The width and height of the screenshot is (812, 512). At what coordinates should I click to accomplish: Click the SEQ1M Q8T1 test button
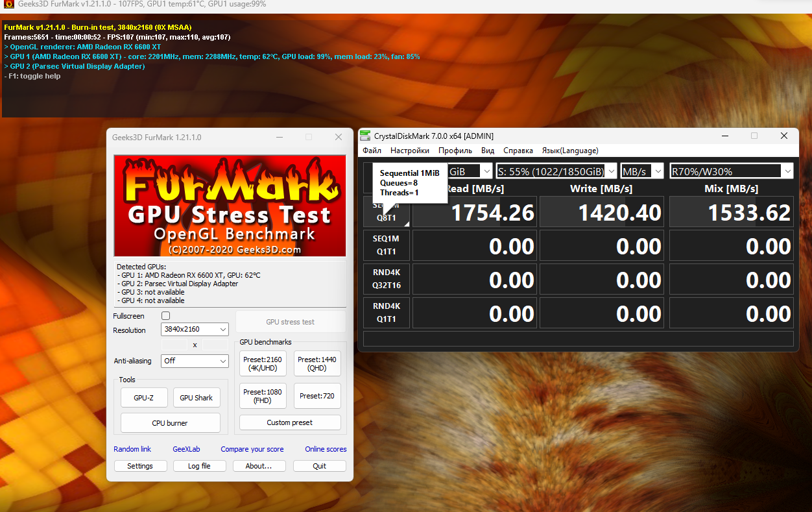pos(387,212)
